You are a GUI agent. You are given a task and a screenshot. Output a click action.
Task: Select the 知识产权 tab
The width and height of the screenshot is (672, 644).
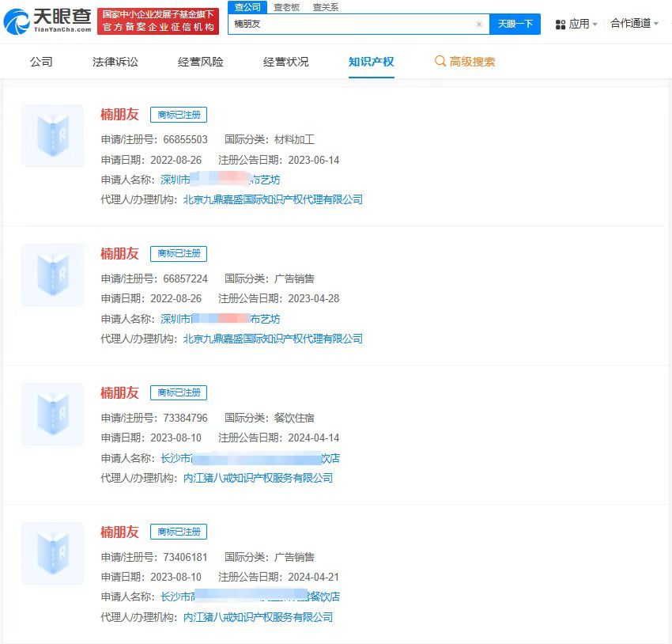[x=372, y=61]
